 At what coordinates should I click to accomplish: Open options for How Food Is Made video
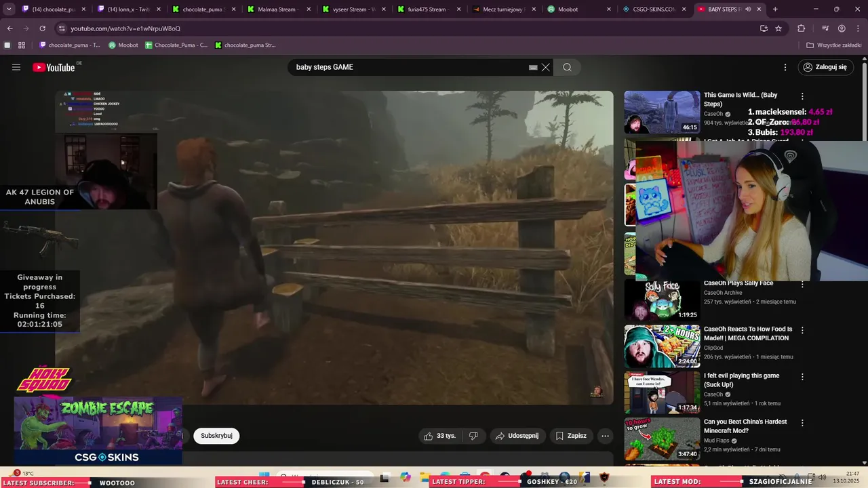pos(802,331)
